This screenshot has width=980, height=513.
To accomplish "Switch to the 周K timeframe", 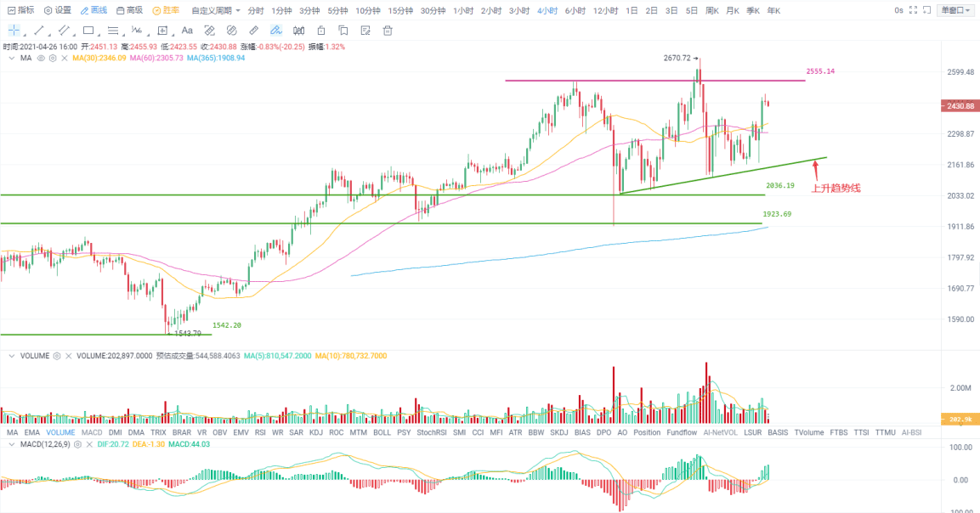I will coord(712,11).
